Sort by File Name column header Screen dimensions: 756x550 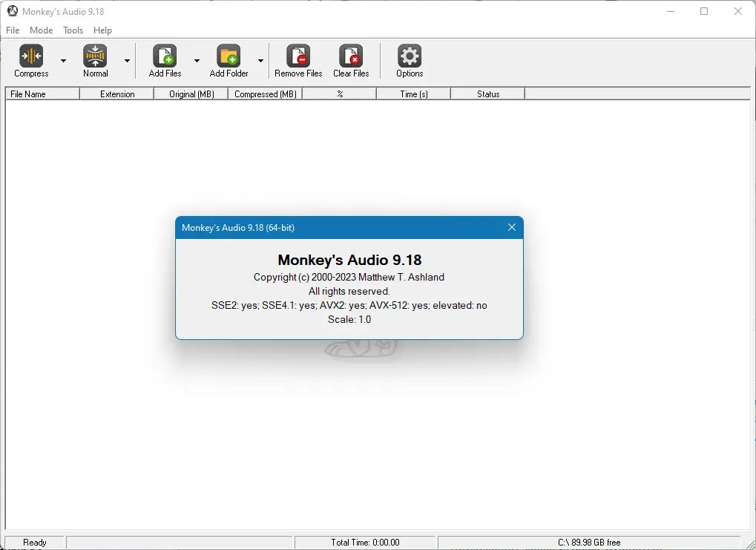tap(42, 94)
